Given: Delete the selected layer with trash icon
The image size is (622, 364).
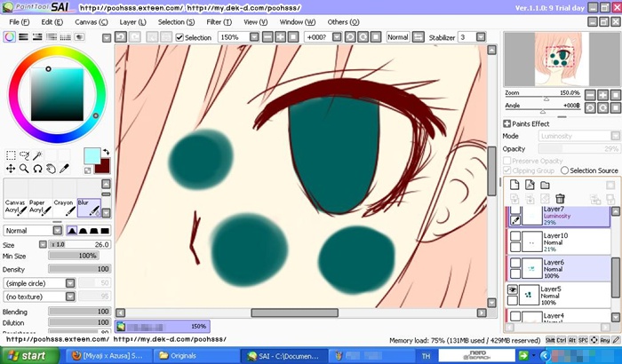Looking at the screenshot, I should pyautogui.click(x=560, y=199).
